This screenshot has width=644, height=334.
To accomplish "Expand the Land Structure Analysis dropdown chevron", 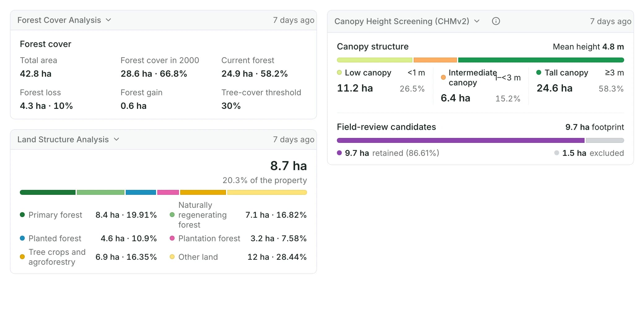I will (x=116, y=139).
